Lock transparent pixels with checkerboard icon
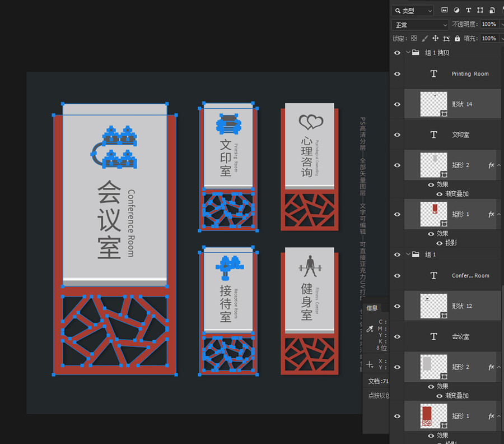Viewport: 504px width, 444px height. click(x=414, y=38)
